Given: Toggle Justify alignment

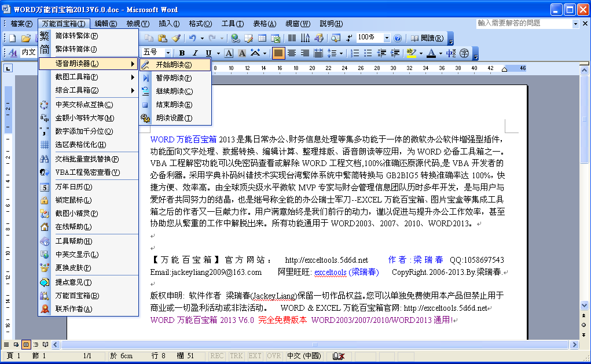Looking at the screenshot, I should [x=278, y=53].
